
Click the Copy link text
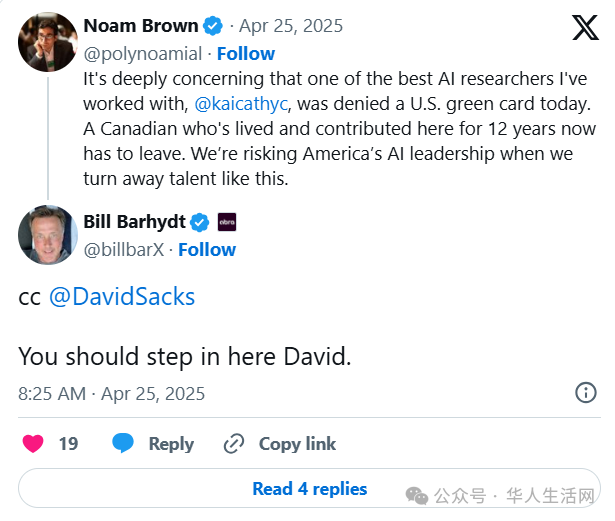tap(297, 444)
